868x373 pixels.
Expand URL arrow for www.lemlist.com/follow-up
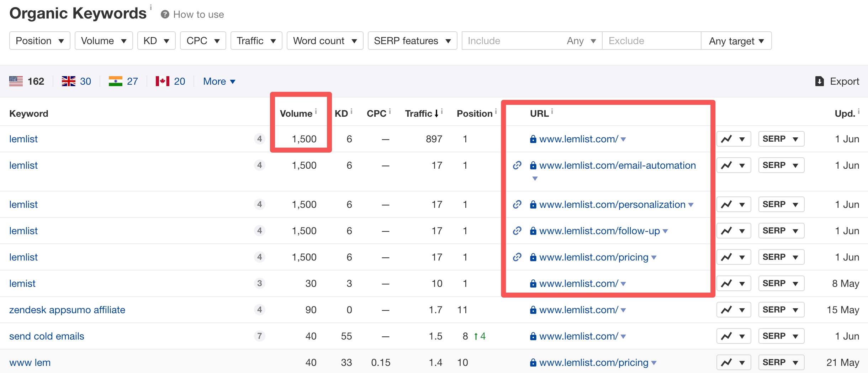pos(665,231)
